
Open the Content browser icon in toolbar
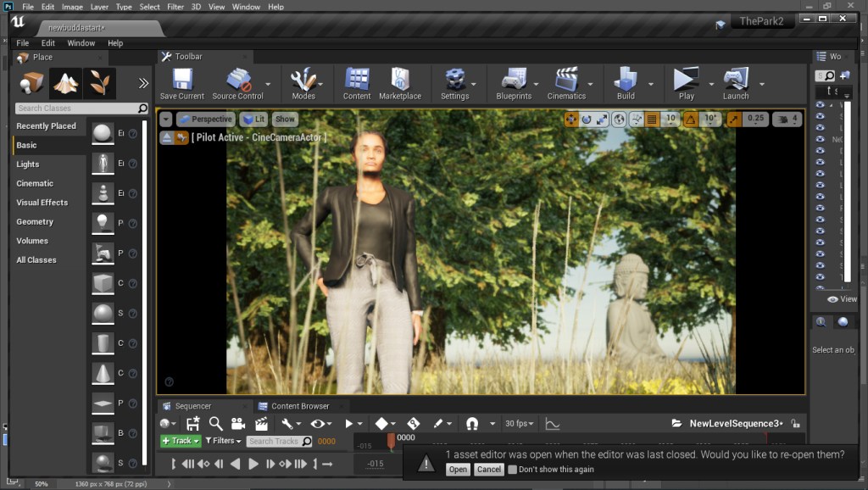coord(357,81)
